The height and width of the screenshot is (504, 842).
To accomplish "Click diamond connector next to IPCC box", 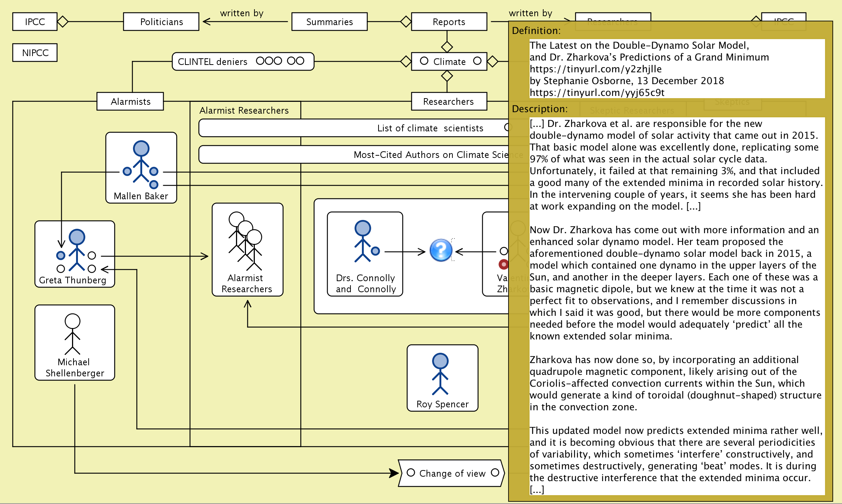I will pos(63,22).
